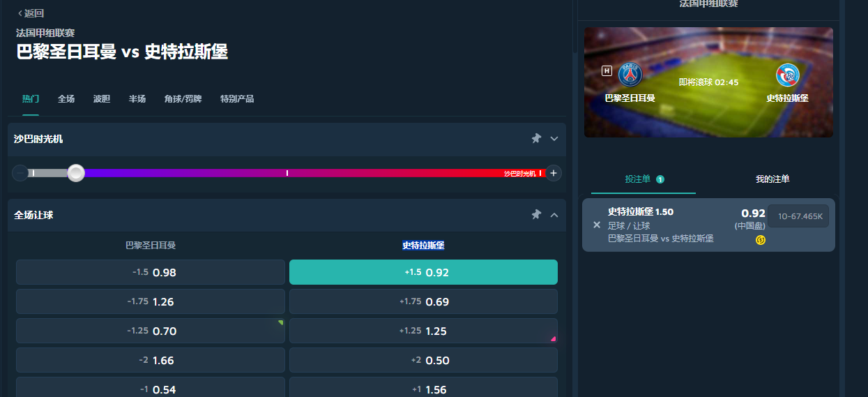
Task: Click the H home indicator icon
Action: 607,70
